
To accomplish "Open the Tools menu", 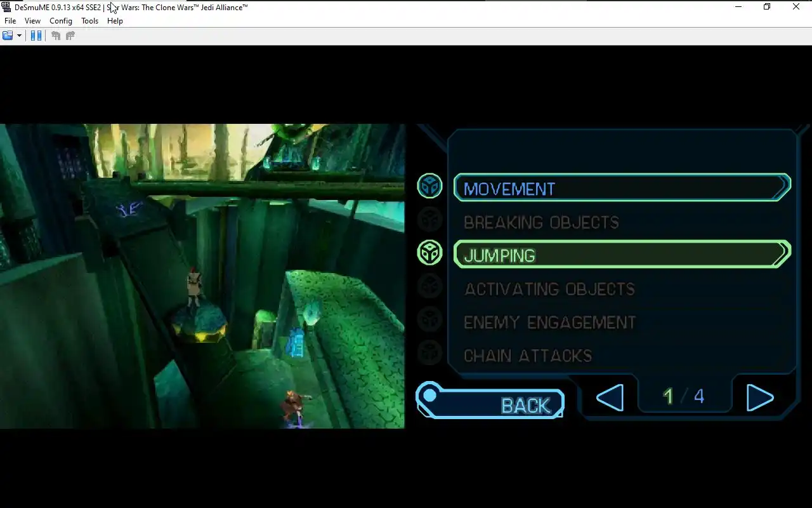I will pyautogui.click(x=89, y=21).
